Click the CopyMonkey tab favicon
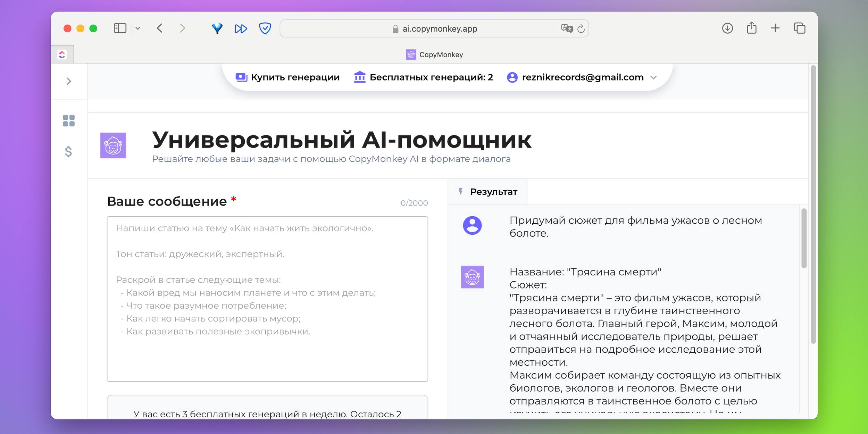 coord(411,55)
